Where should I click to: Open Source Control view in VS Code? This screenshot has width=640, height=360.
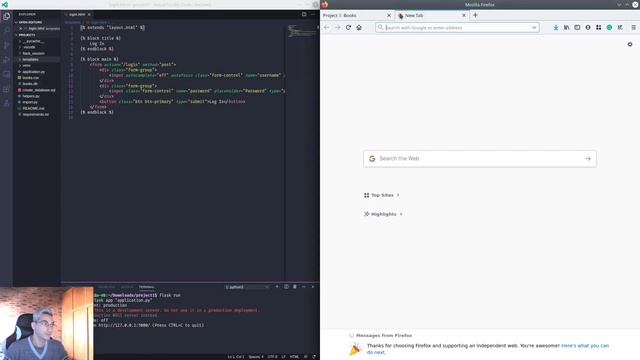(6, 45)
